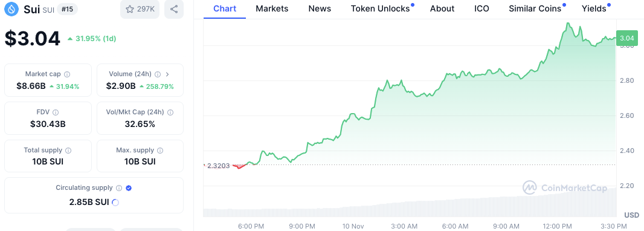Click the Market cap info icon
The width and height of the screenshot is (644, 231).
67,74
